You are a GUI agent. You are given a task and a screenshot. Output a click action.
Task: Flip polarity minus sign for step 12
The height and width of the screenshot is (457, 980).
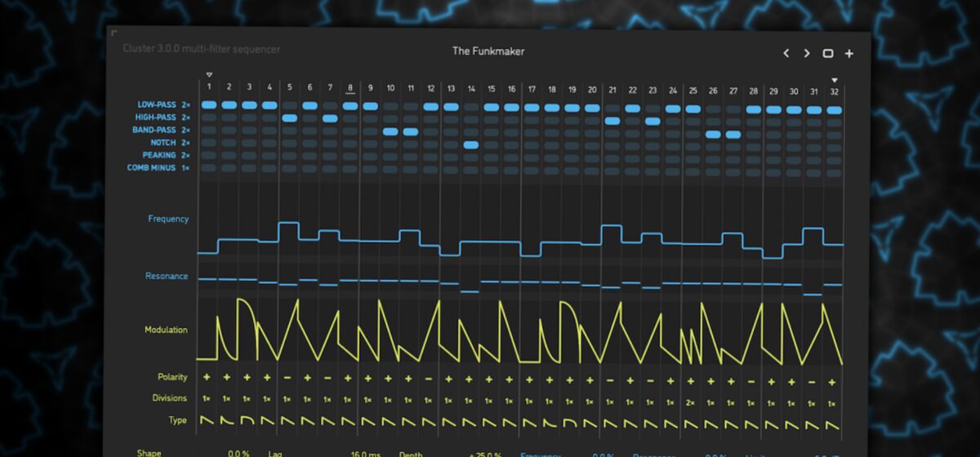428,379
